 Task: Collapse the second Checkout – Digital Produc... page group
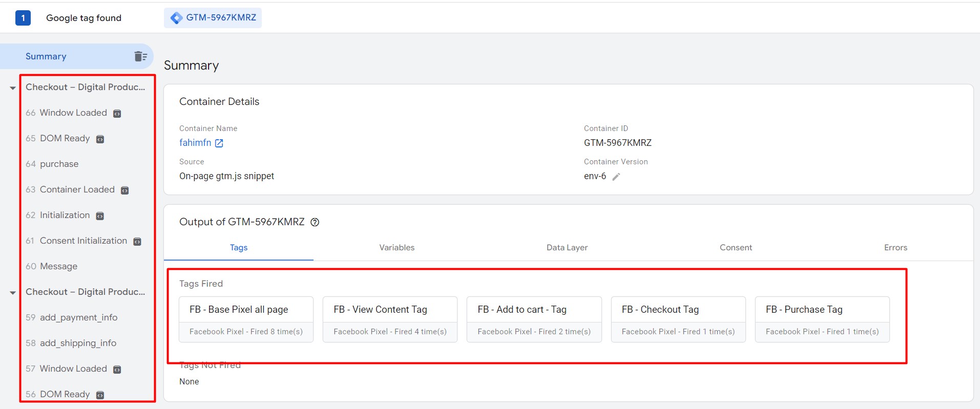pyautogui.click(x=13, y=293)
